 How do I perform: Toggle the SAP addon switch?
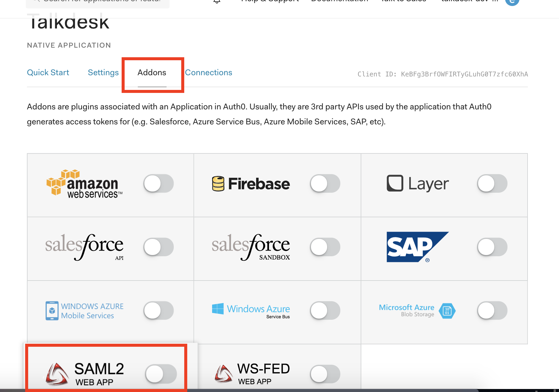[492, 247]
